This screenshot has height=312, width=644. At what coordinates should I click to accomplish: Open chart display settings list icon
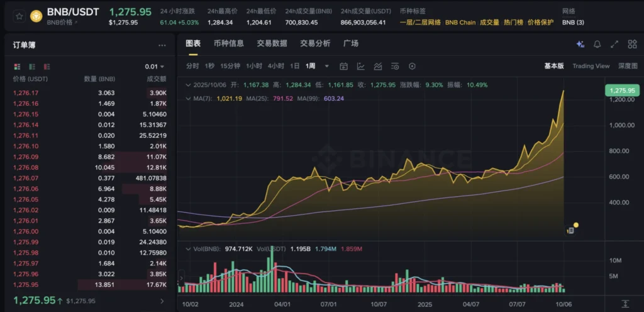coord(395,66)
